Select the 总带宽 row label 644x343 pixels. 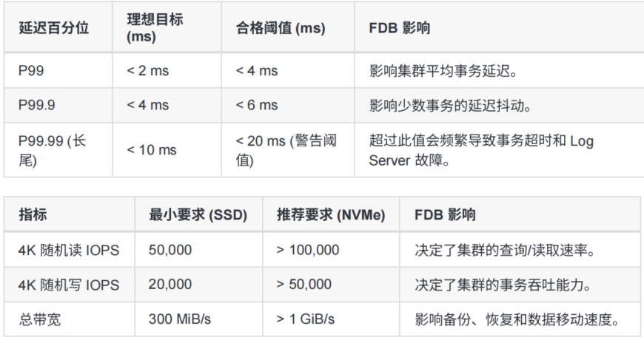coord(40,319)
